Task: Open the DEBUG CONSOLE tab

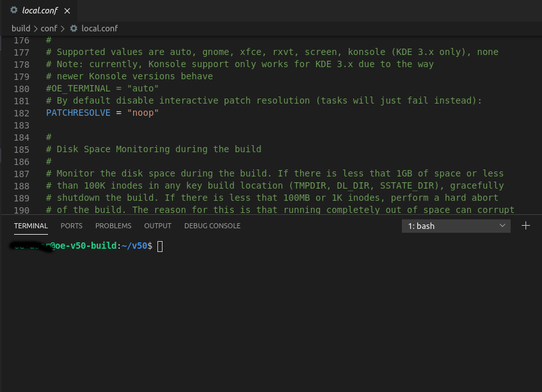Action: [212, 226]
